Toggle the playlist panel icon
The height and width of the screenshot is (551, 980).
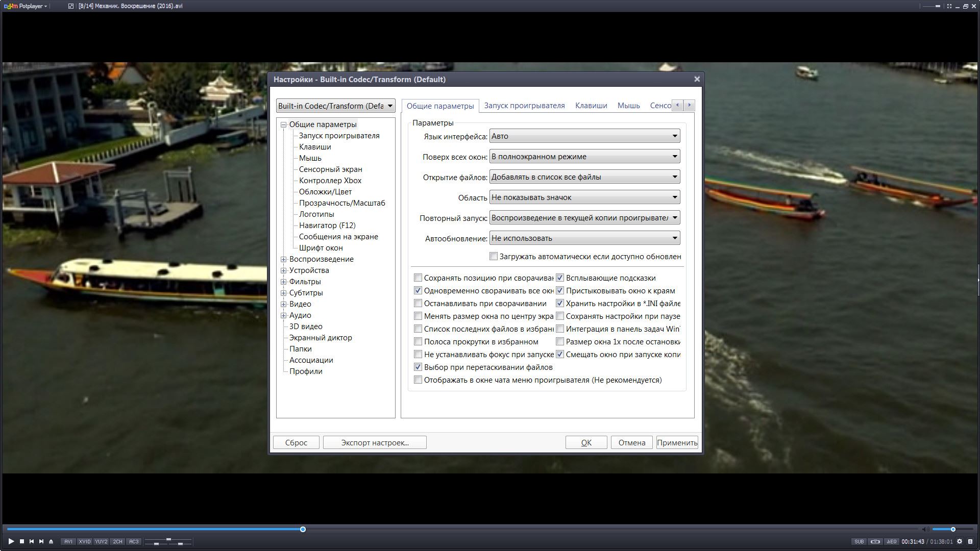pyautogui.click(x=970, y=542)
